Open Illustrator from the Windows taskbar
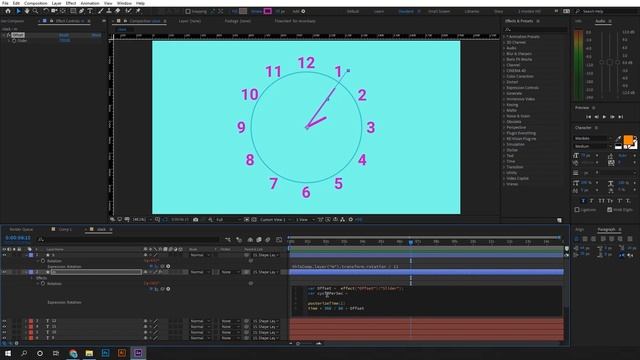This screenshot has width=640, height=360. pos(122,353)
